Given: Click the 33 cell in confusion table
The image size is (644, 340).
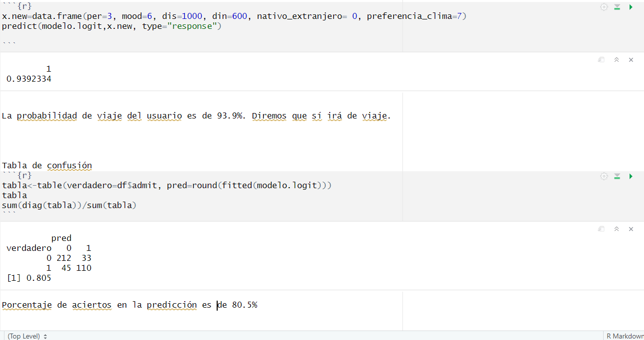Looking at the screenshot, I should pos(86,258).
